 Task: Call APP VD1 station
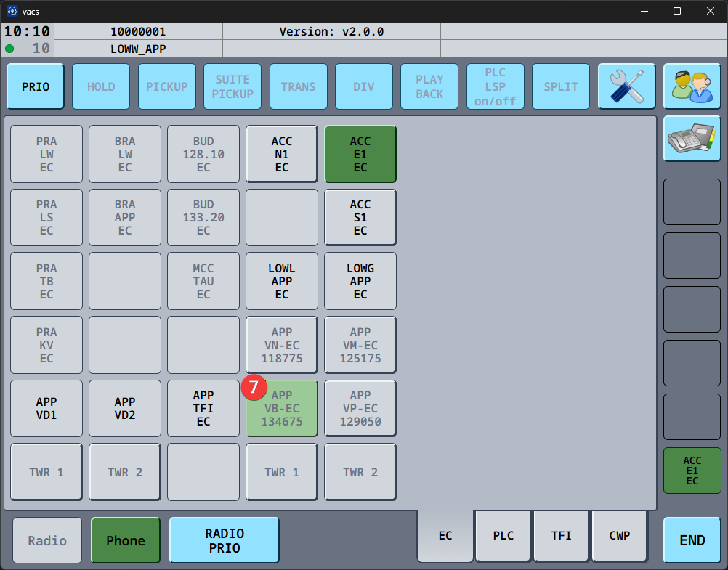click(46, 408)
